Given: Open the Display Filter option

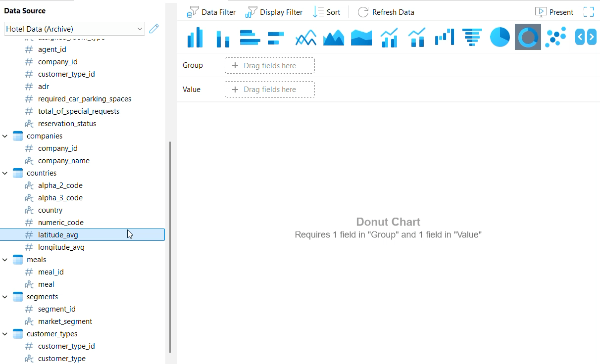Looking at the screenshot, I should point(274,12).
